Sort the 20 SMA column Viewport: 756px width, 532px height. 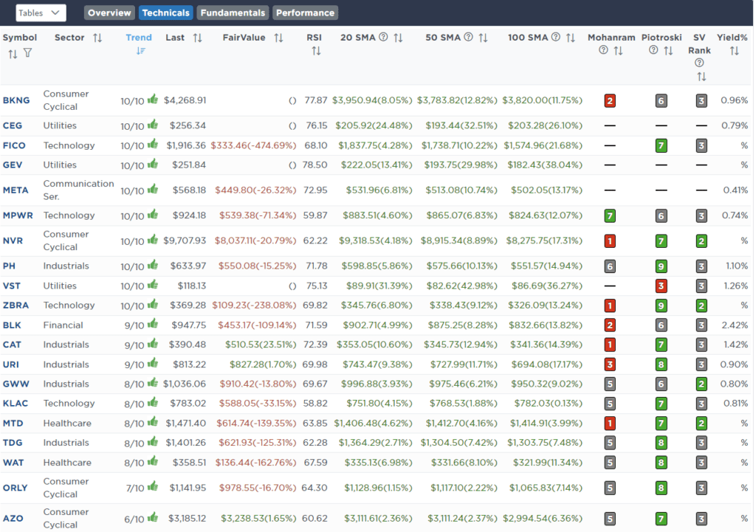[398, 38]
